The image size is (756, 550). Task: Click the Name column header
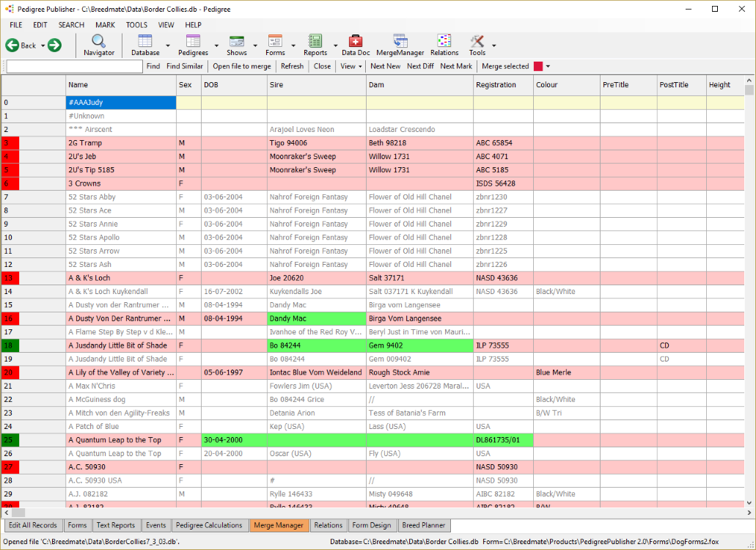pos(121,85)
